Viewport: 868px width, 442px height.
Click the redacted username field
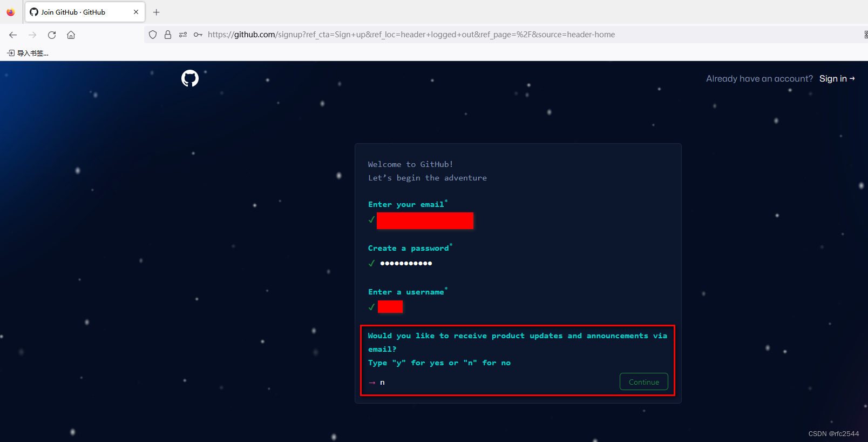point(390,307)
